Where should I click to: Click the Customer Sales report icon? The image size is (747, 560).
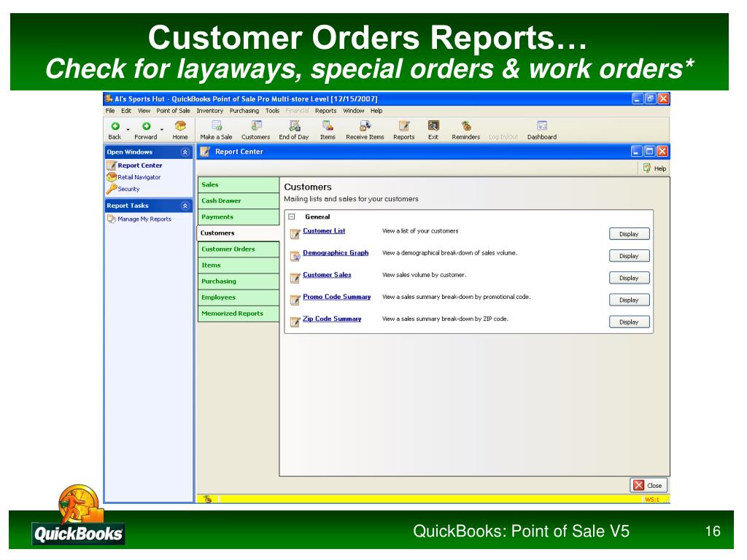[x=295, y=278]
